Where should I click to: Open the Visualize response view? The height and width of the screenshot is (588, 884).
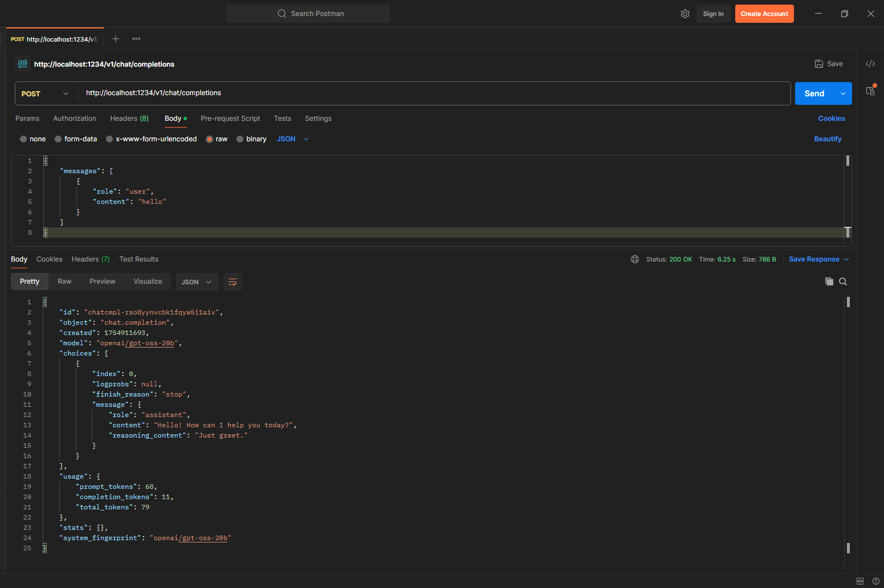pyautogui.click(x=148, y=281)
